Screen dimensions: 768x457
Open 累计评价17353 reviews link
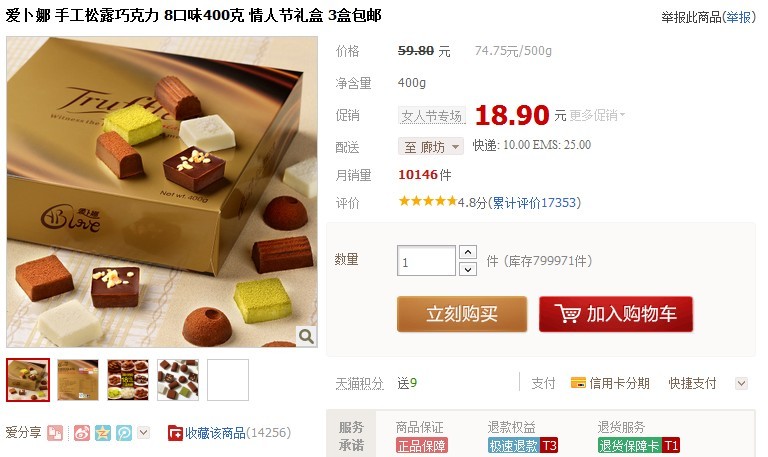coord(534,203)
